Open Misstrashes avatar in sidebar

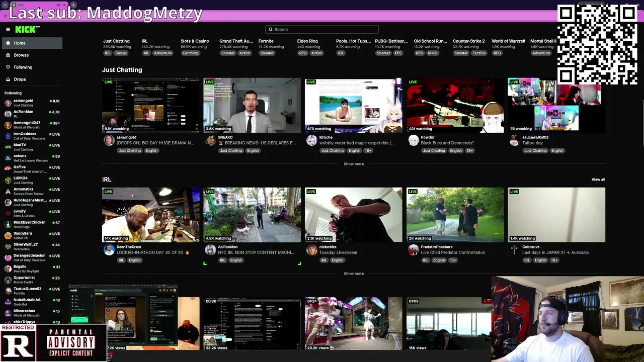point(8,313)
